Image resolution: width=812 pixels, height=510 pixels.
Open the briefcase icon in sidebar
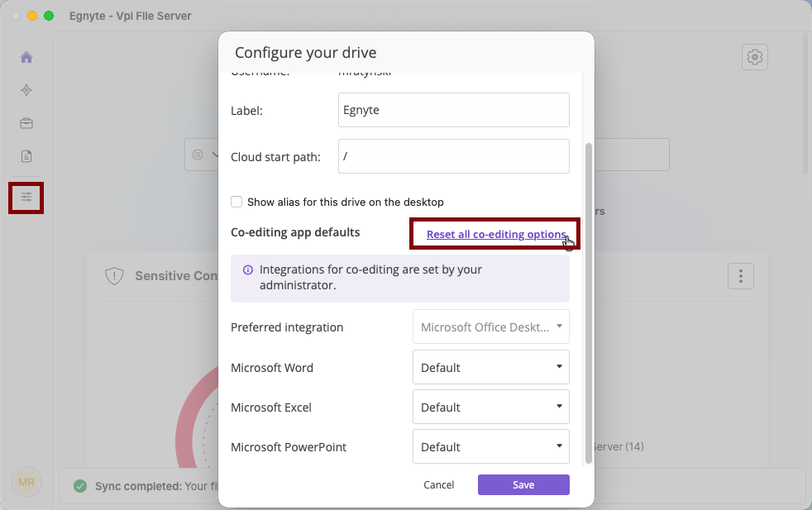coord(26,123)
